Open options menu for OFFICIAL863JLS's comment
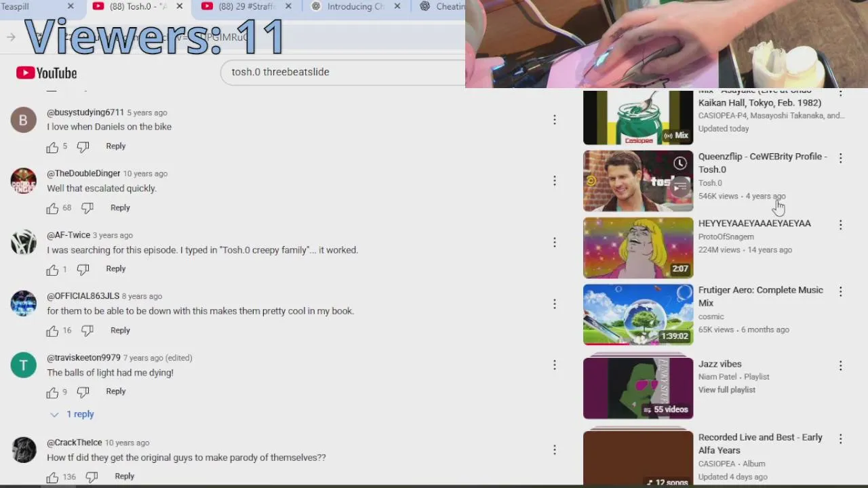This screenshot has width=868, height=488. click(x=554, y=304)
